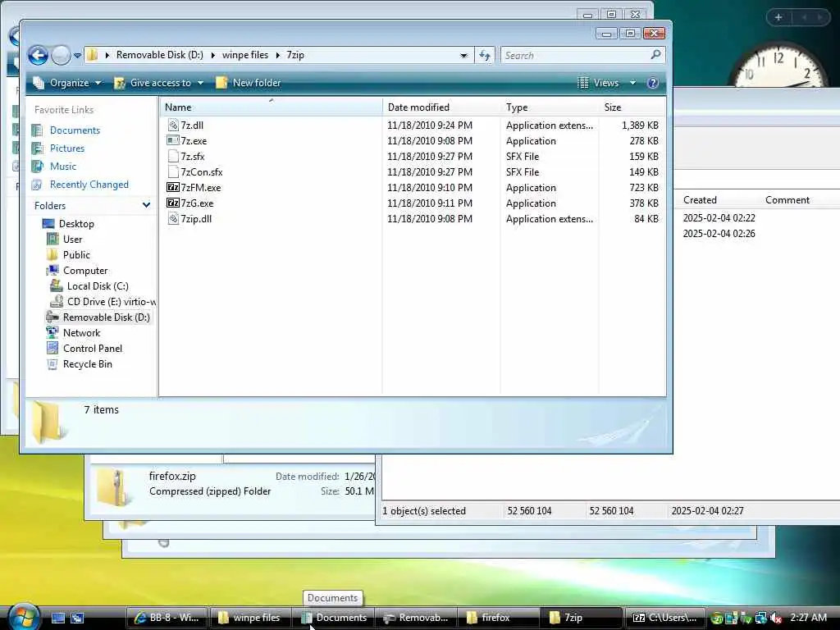Switch to Documents taskbar button
This screenshot has height=630, width=840.
[335, 618]
